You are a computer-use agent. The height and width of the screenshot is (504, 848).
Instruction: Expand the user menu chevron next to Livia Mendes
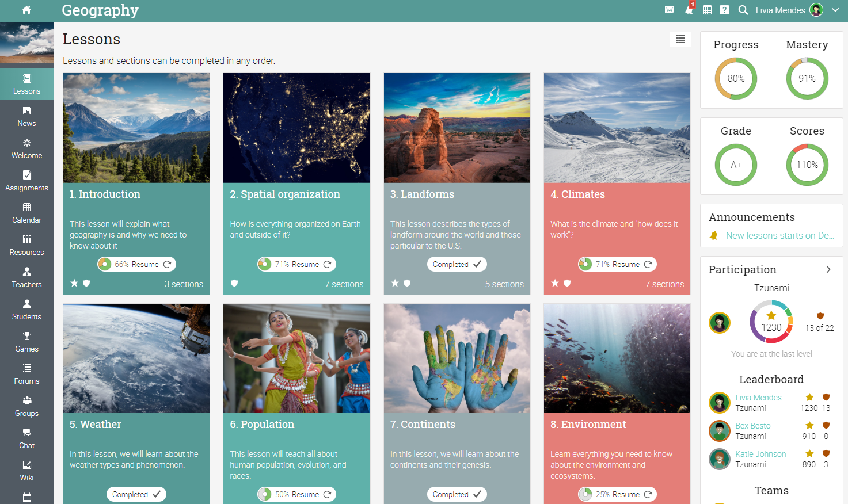[835, 10]
